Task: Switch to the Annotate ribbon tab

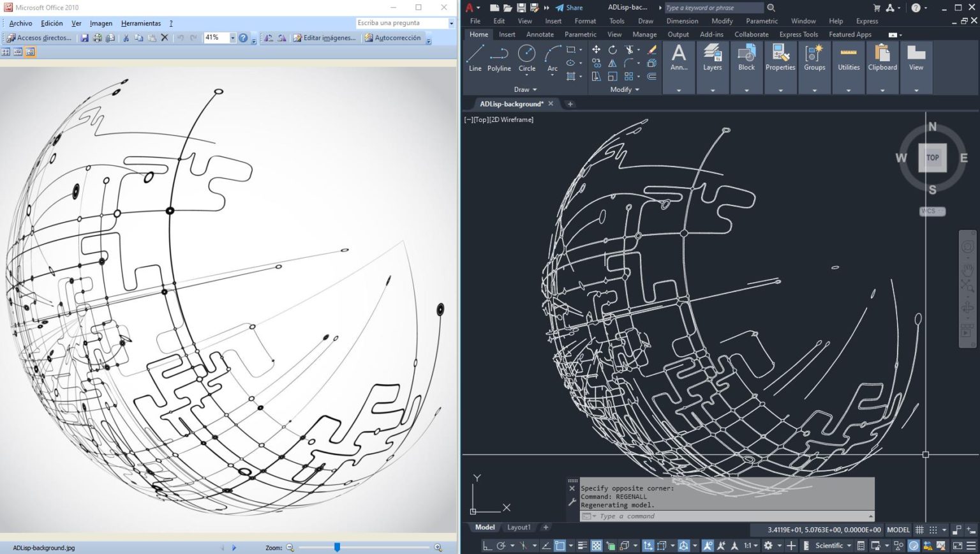Action: click(540, 34)
